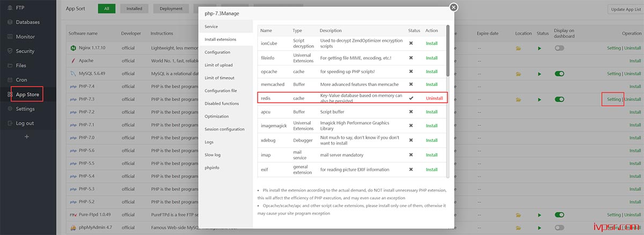Click the Pure-Ftpd app icon
Image resolution: width=644 pixels, height=235 pixels.
(x=72, y=215)
